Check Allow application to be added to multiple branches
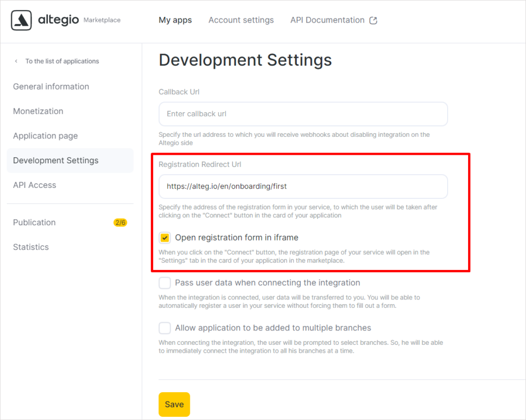This screenshot has height=420, width=526. [x=165, y=328]
